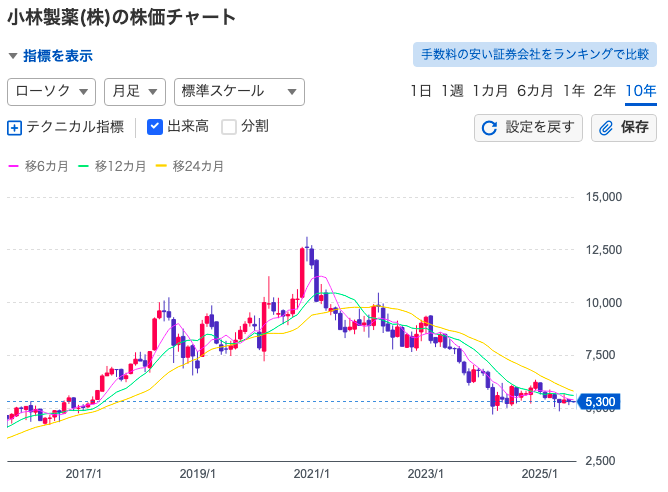
Task: Click the pink 移6カ月 legend swatch
Action: point(14,166)
